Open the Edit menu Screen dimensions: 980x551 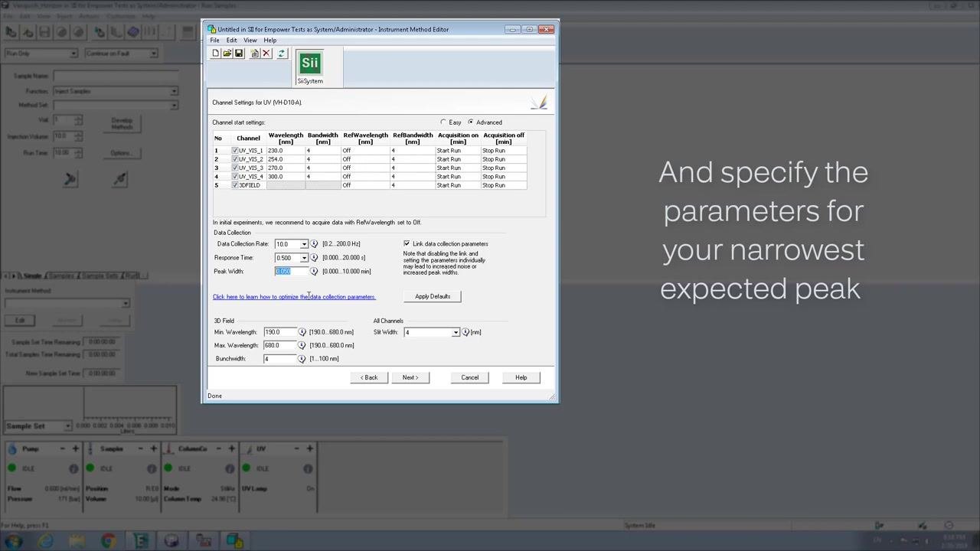tap(231, 41)
